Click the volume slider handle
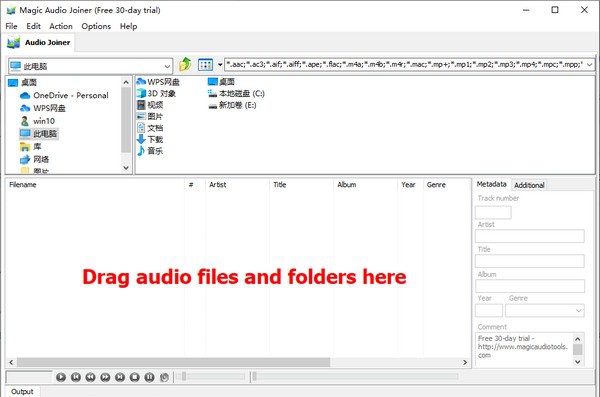Image resolution: width=600 pixels, height=397 pixels. click(184, 377)
